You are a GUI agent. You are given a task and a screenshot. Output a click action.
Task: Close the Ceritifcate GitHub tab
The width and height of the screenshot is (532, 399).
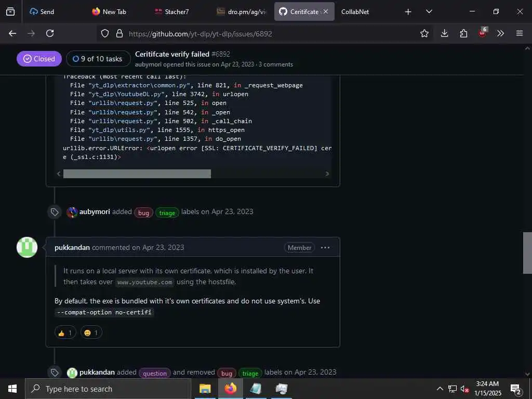click(x=326, y=11)
